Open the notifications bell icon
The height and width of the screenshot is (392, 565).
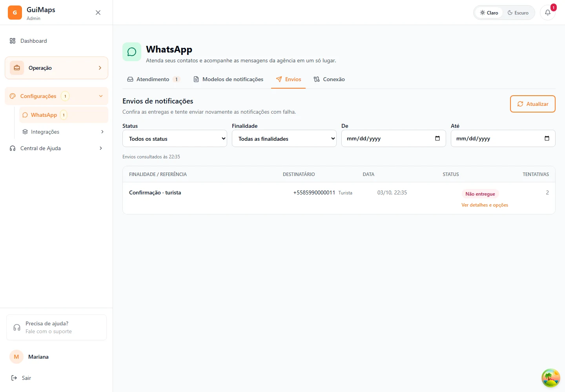[548, 13]
